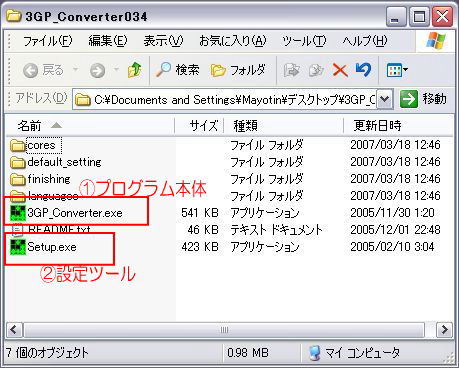Open the Forward button history dropdown arrow
This screenshot has height=368, width=459.
116,70
